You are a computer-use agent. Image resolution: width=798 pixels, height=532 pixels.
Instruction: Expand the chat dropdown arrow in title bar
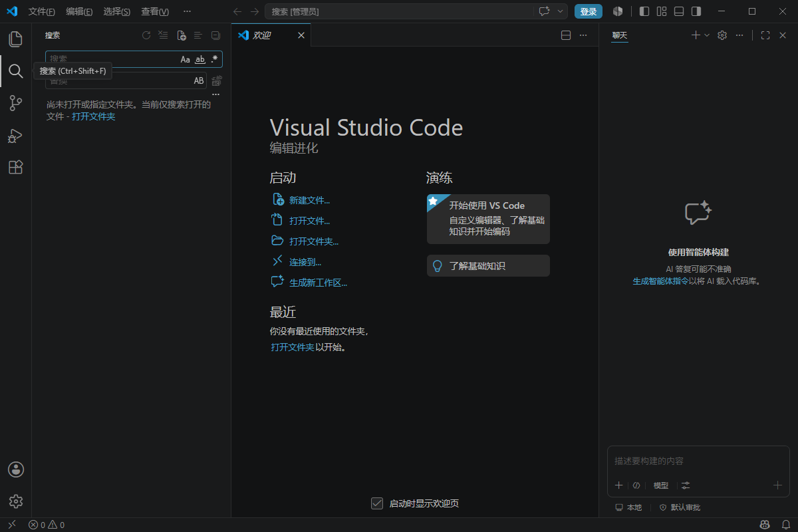coord(561,11)
